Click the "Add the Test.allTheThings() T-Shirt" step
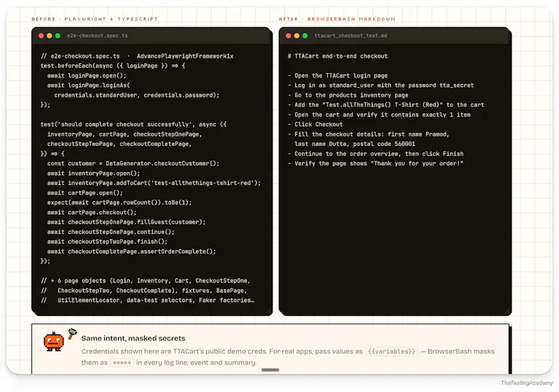Viewport: 559px width, 392px height. (386, 105)
